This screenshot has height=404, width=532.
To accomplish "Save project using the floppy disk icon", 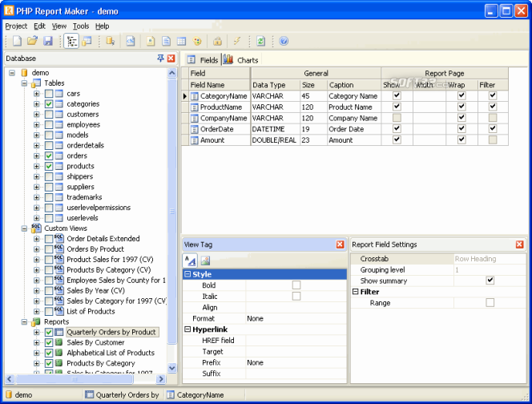I will pos(48,41).
